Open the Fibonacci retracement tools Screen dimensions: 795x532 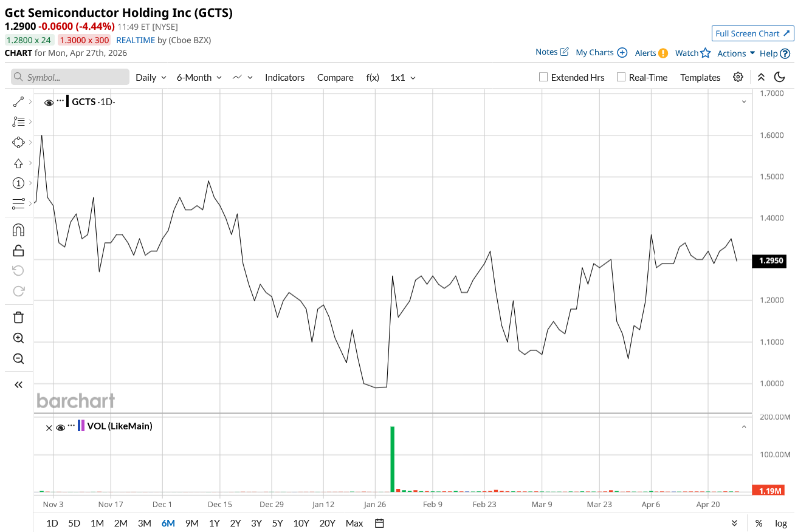click(x=18, y=121)
